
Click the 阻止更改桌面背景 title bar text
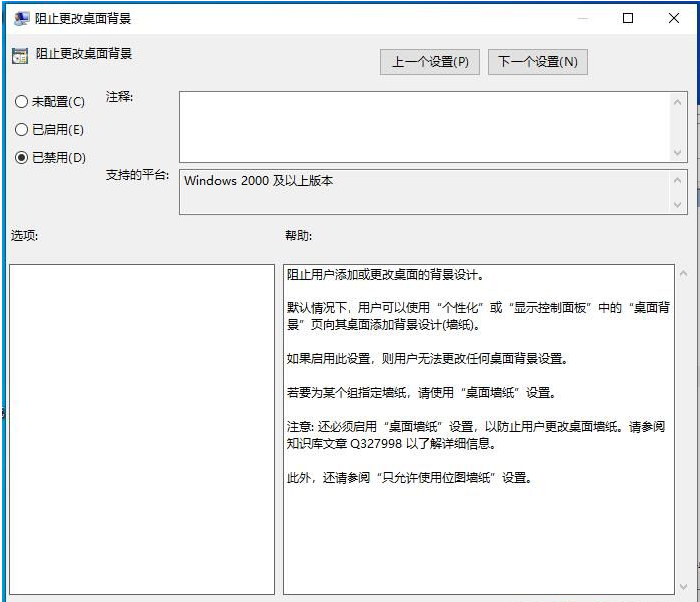pos(83,18)
